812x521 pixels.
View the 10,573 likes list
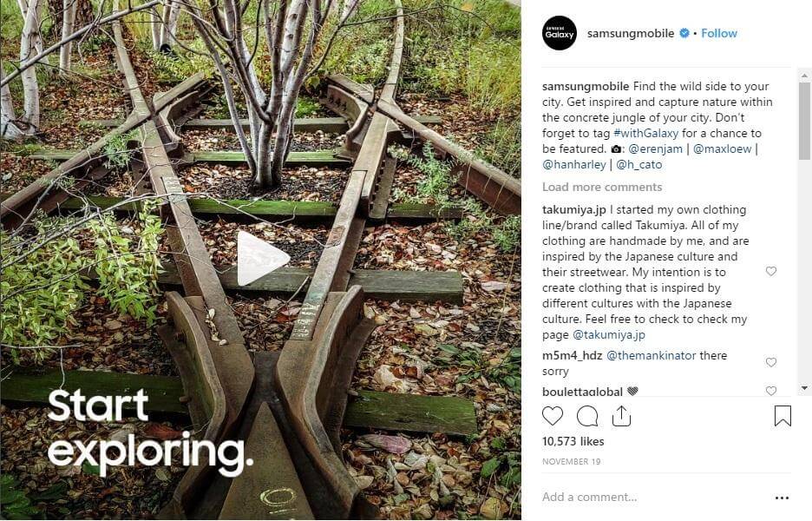[572, 441]
